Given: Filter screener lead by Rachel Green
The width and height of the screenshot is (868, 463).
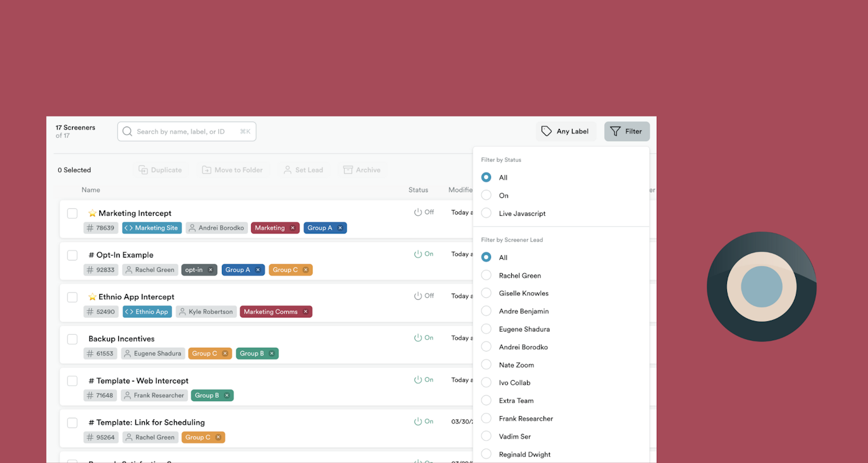Looking at the screenshot, I should tap(486, 275).
